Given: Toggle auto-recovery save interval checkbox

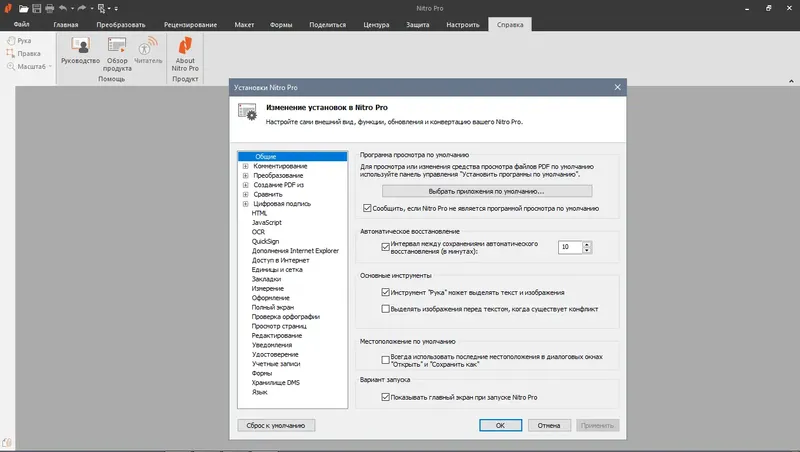Looking at the screenshot, I should pyautogui.click(x=386, y=247).
